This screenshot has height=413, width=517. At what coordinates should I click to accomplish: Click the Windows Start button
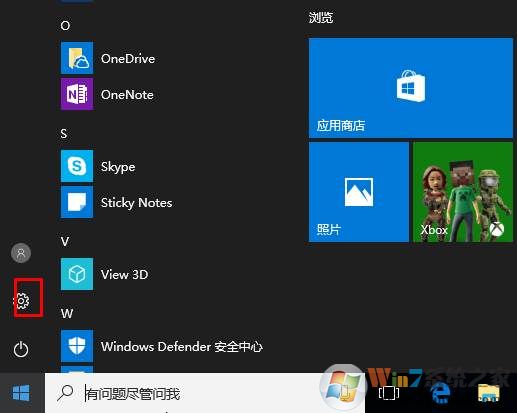point(21,393)
